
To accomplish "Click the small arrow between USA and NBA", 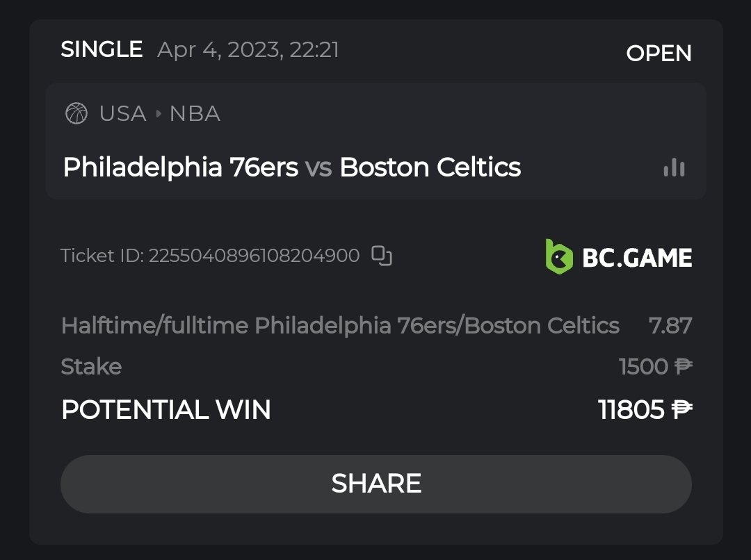I will 159,113.
